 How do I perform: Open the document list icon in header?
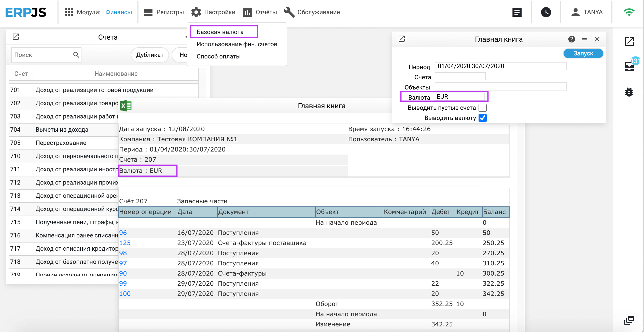517,12
